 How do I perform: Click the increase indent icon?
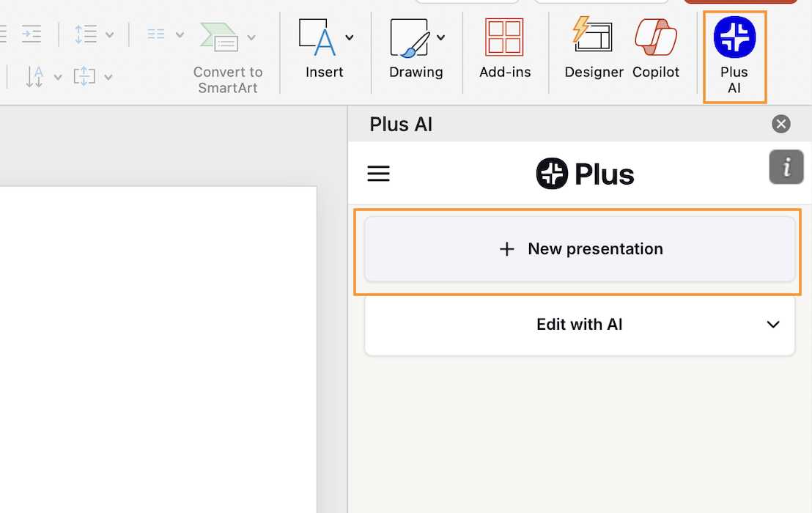pyautogui.click(x=31, y=34)
